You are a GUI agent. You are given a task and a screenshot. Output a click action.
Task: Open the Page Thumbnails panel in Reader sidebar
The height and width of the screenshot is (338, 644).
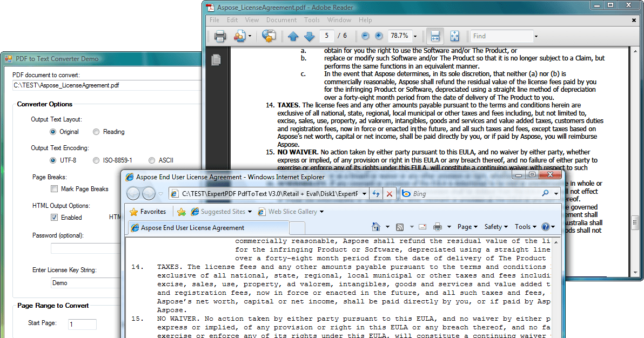click(215, 61)
